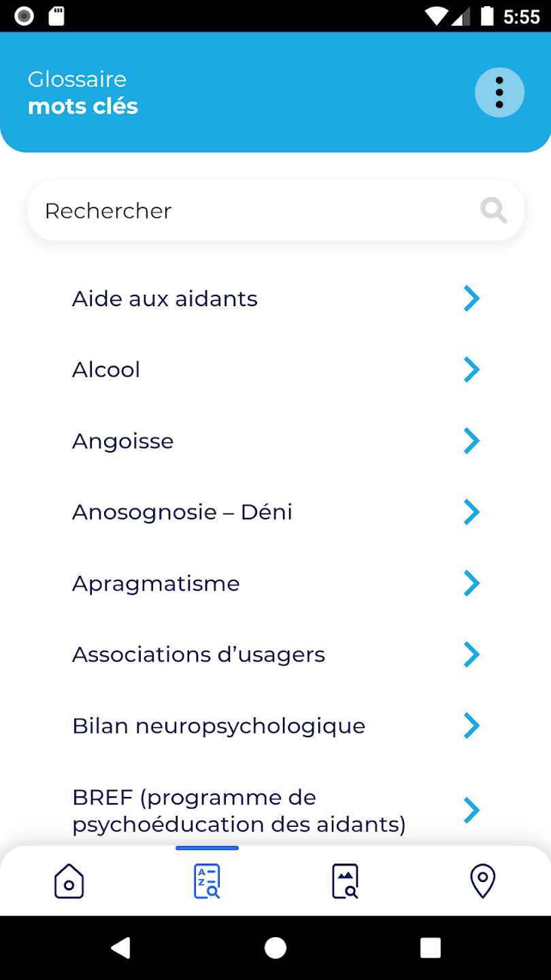This screenshot has height=980, width=551.
Task: Open the image search tab icon
Action: point(345,881)
